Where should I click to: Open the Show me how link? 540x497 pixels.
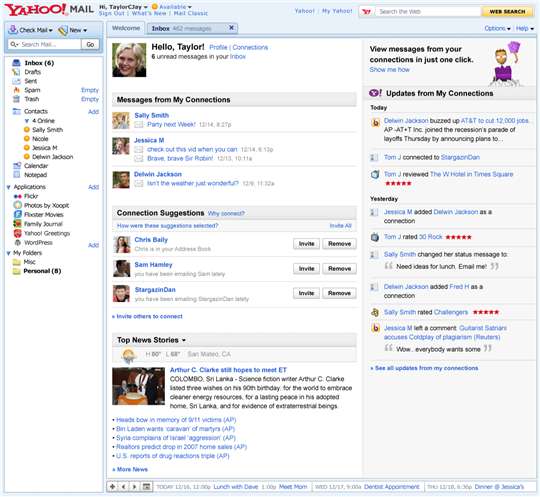[x=390, y=69]
